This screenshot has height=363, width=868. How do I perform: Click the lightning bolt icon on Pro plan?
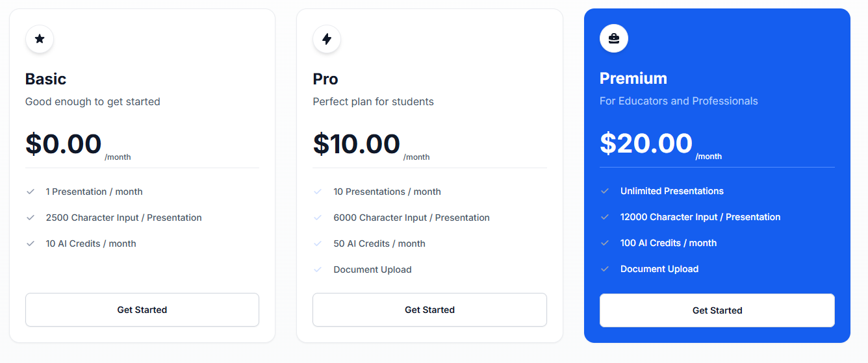pyautogui.click(x=327, y=39)
